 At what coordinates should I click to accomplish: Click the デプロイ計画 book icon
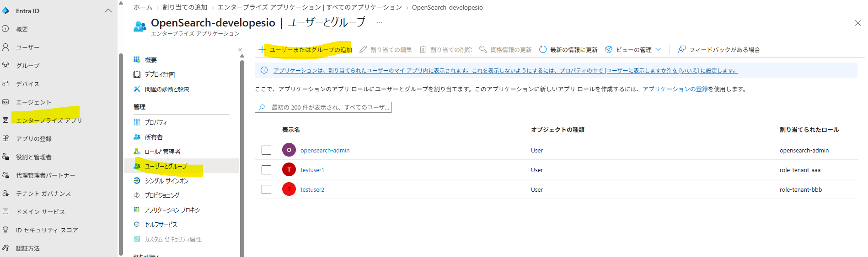137,74
